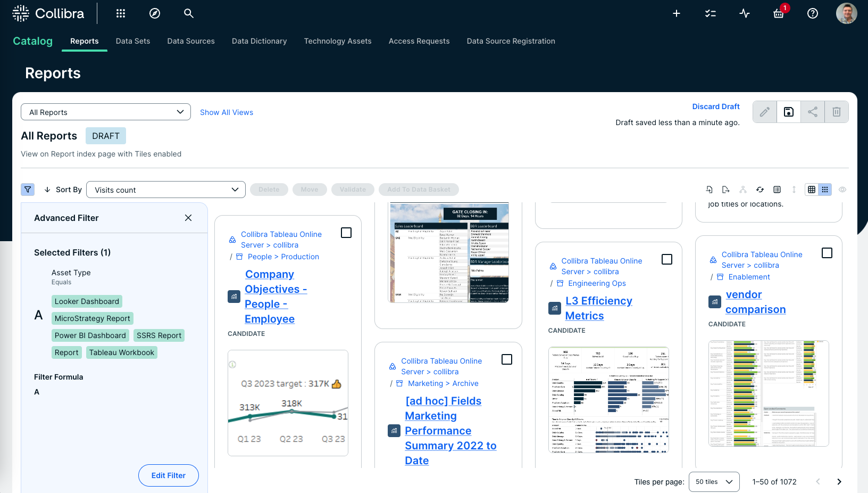
Task: Click the Edit Filter button
Action: (169, 475)
